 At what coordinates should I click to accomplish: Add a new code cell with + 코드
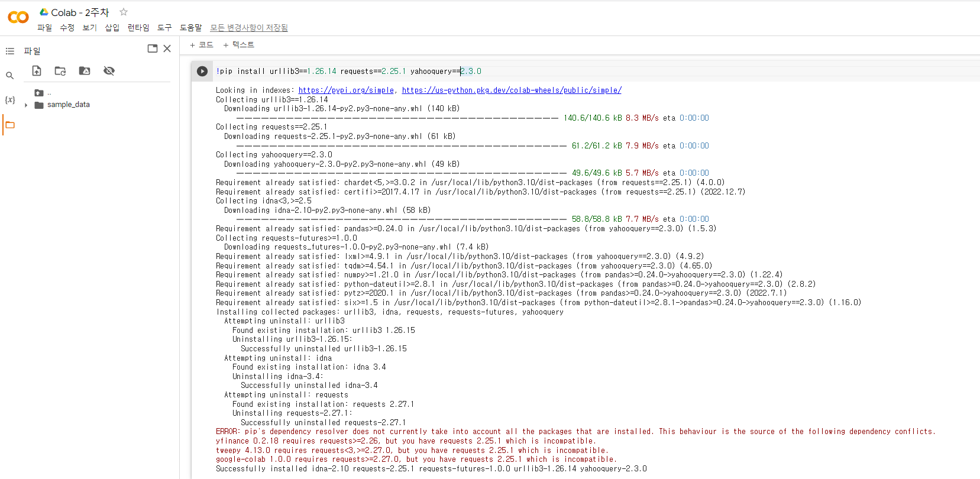pyautogui.click(x=201, y=45)
